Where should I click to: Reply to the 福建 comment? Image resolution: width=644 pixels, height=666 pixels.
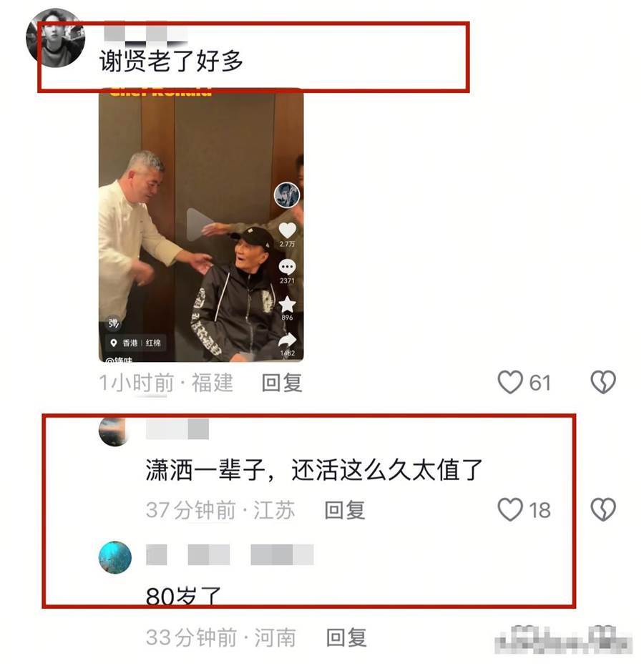pyautogui.click(x=282, y=382)
